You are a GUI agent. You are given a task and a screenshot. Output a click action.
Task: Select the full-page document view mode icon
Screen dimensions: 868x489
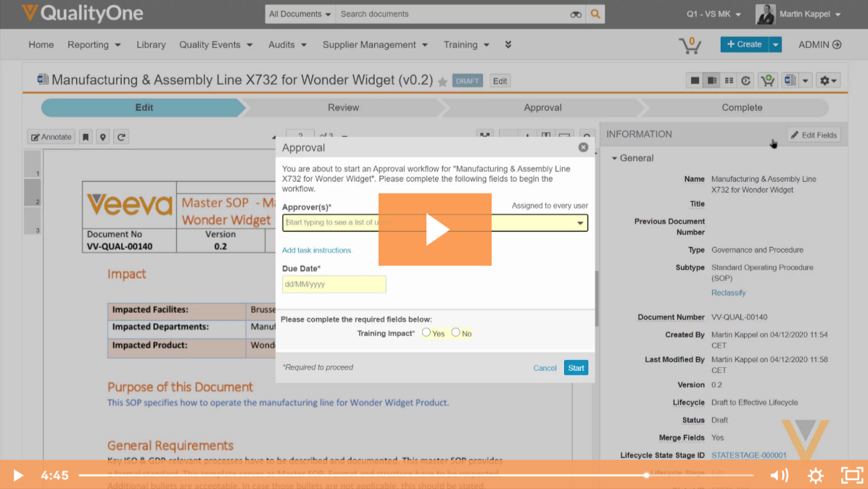pos(693,80)
